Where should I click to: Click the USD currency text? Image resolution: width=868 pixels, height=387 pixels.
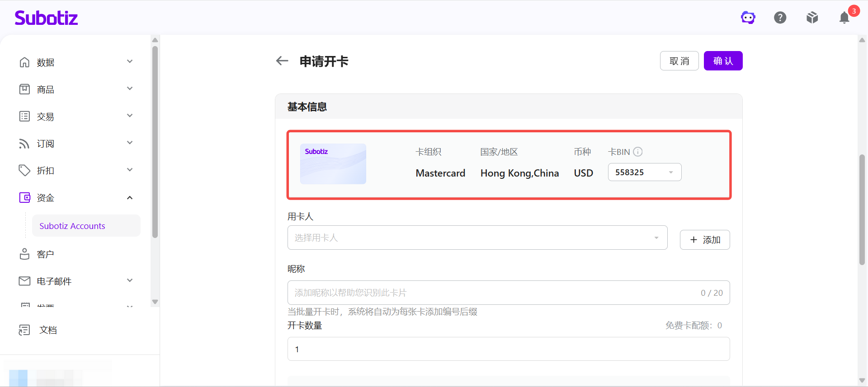point(584,173)
